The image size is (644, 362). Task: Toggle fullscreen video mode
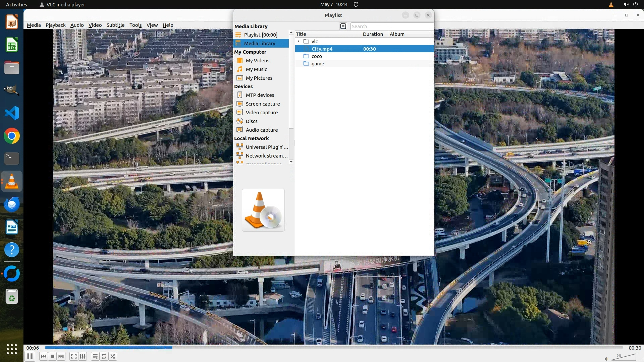[x=74, y=356]
